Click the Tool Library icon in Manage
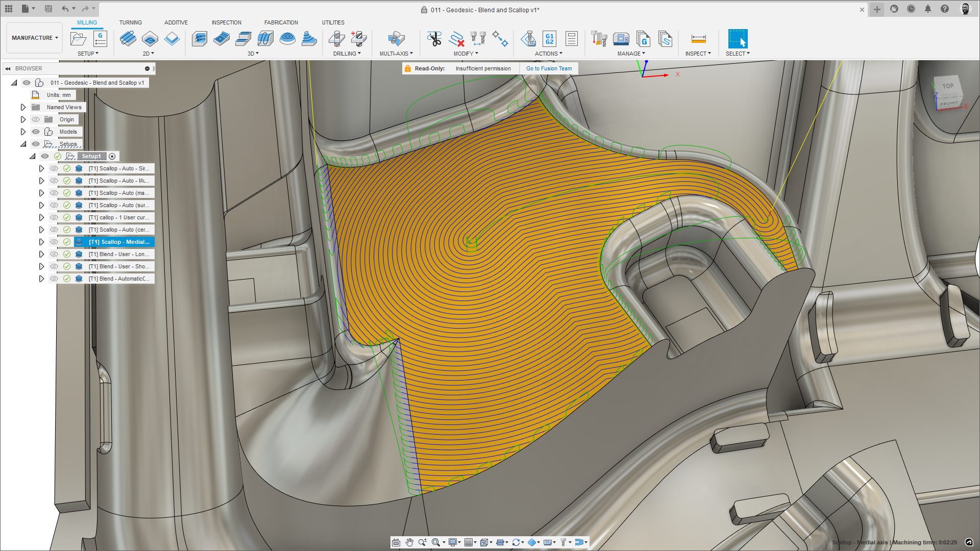 tap(599, 39)
